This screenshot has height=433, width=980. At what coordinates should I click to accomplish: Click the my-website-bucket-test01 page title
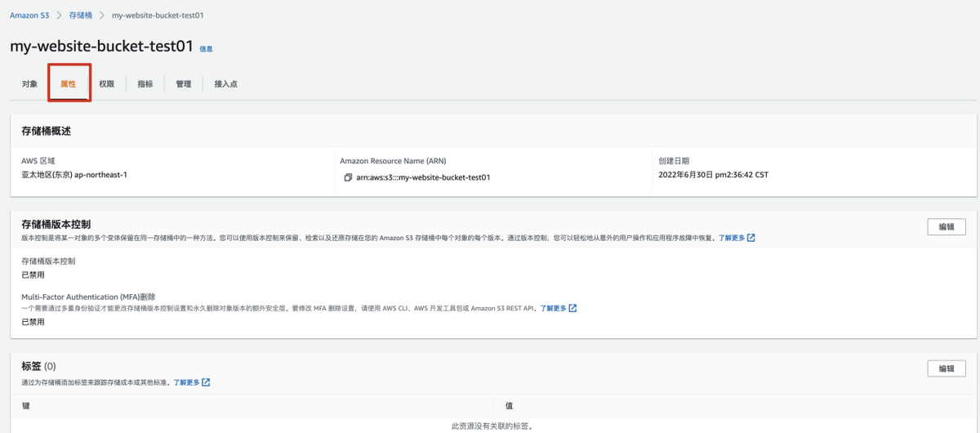pos(101,46)
